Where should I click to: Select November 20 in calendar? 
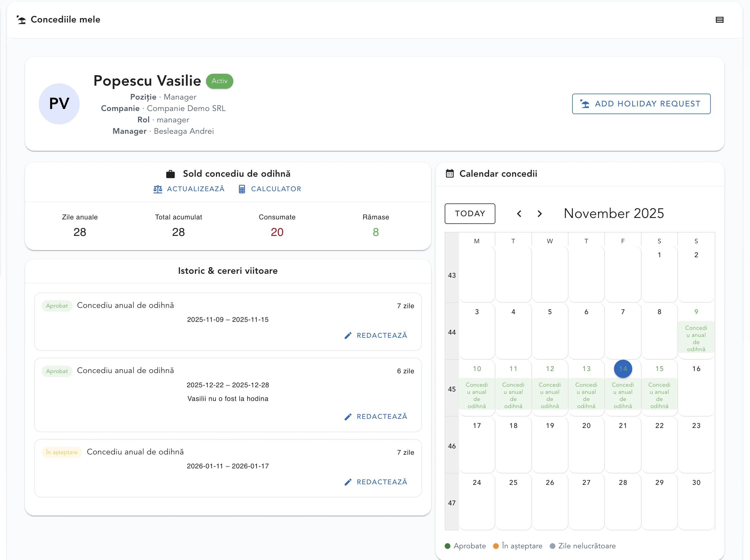tap(586, 426)
